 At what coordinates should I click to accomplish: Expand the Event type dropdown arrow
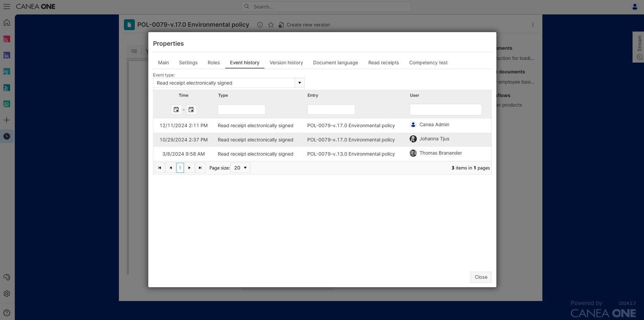(300, 83)
